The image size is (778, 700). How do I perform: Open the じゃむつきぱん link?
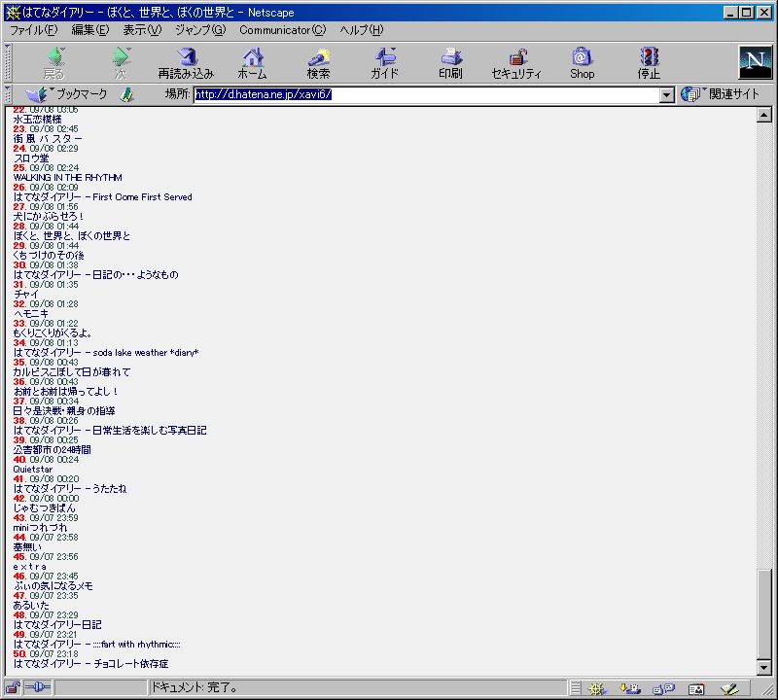coord(44,508)
